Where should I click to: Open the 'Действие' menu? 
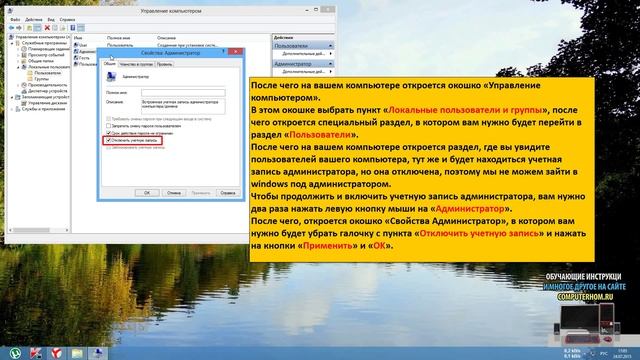pyautogui.click(x=33, y=20)
